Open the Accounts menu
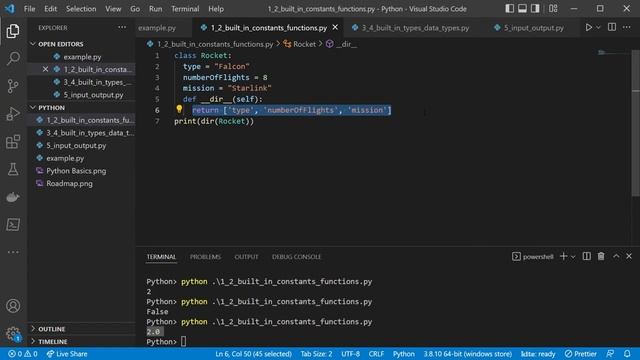The image size is (640, 360). coord(13,306)
